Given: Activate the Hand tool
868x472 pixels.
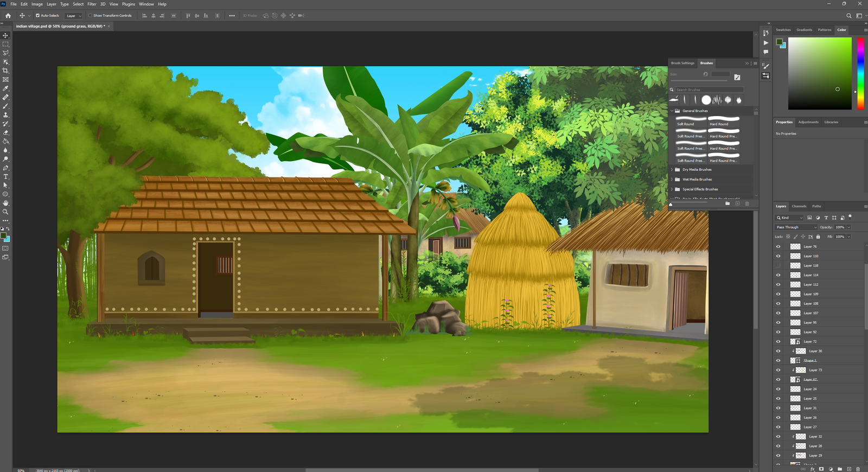Looking at the screenshot, I should point(5,203).
